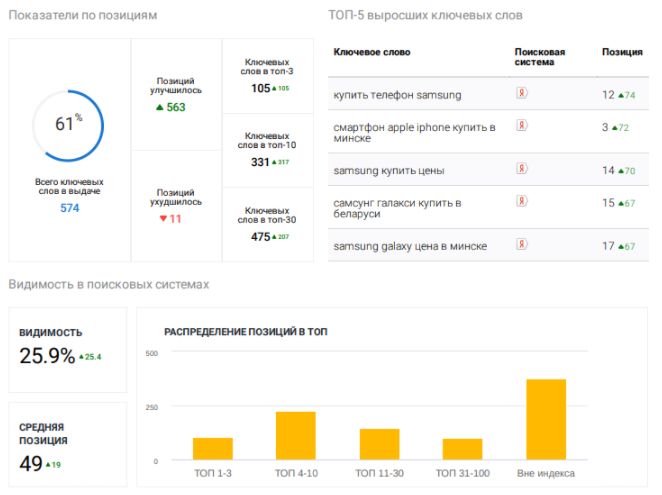Click Yandex icon for самсунг галакси row
Image resolution: width=662 pixels, height=495 pixels.
pos(522,201)
